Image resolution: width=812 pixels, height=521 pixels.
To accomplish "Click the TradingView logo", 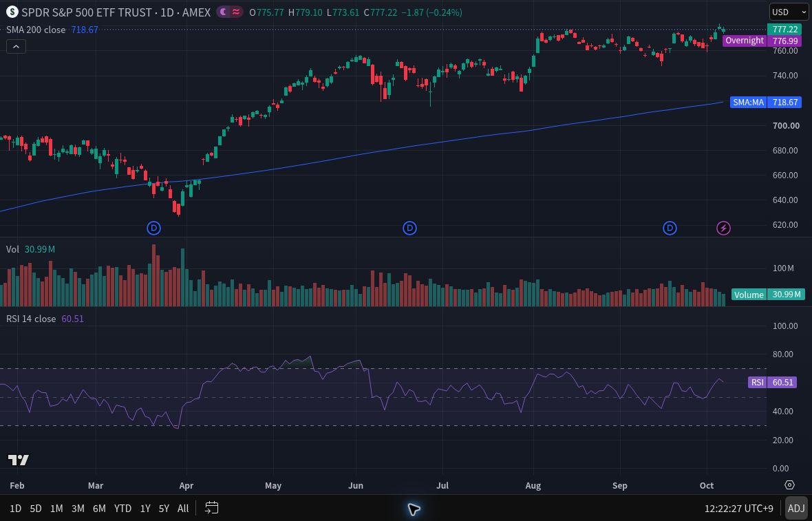I will [18, 459].
